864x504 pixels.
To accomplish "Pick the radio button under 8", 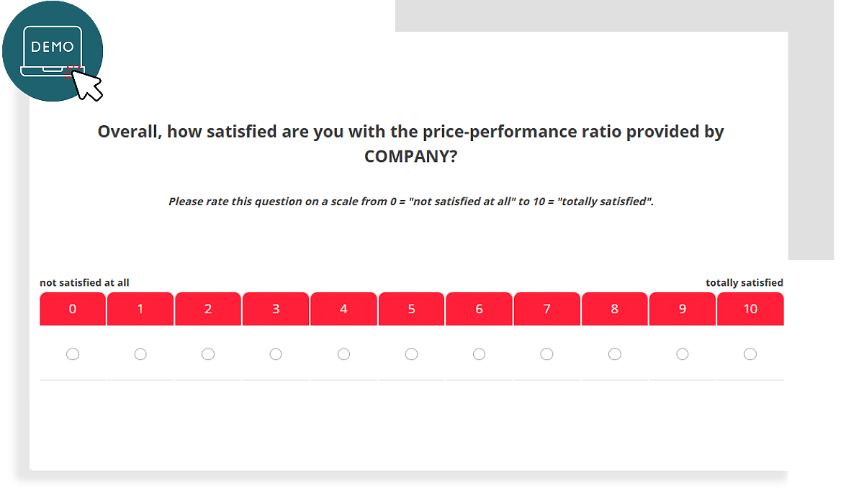I will pyautogui.click(x=614, y=354).
